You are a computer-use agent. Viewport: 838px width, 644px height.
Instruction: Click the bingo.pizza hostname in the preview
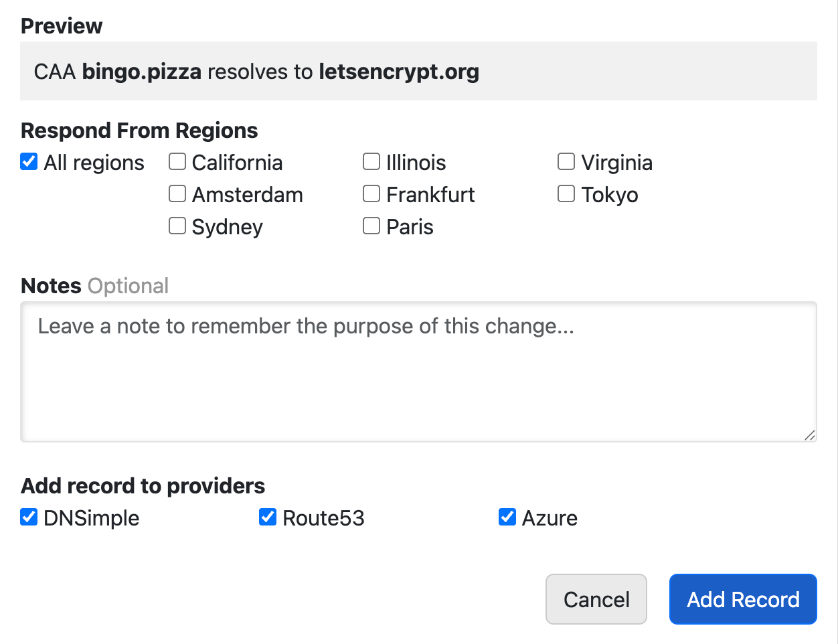pyautogui.click(x=141, y=72)
